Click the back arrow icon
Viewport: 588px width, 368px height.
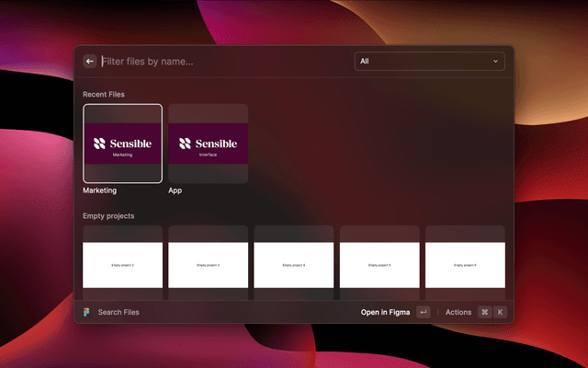pos(90,62)
